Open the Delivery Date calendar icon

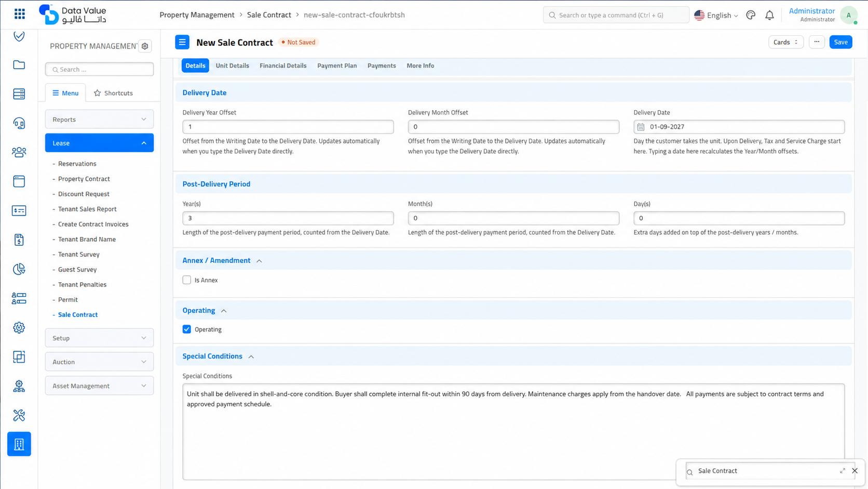pyautogui.click(x=641, y=127)
